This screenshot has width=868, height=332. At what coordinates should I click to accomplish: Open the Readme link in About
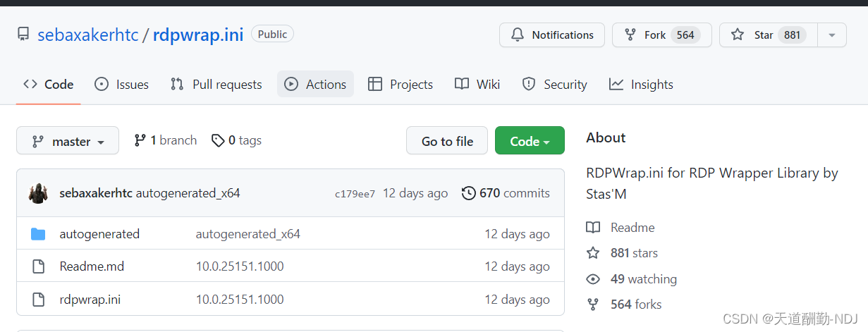point(632,228)
